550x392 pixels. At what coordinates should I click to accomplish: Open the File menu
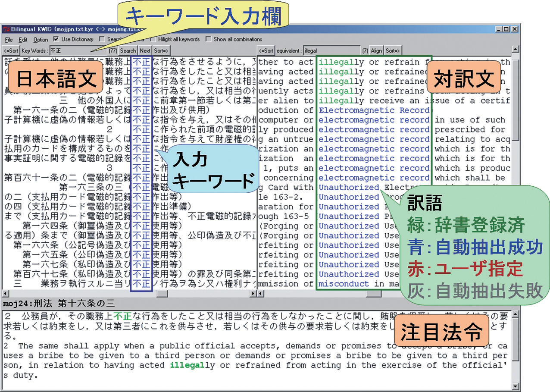pos(9,39)
